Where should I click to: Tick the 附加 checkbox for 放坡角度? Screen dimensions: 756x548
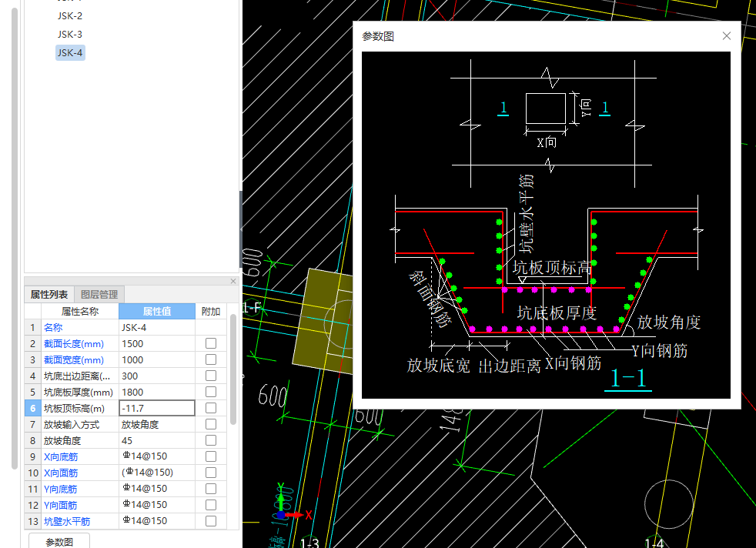coord(211,440)
